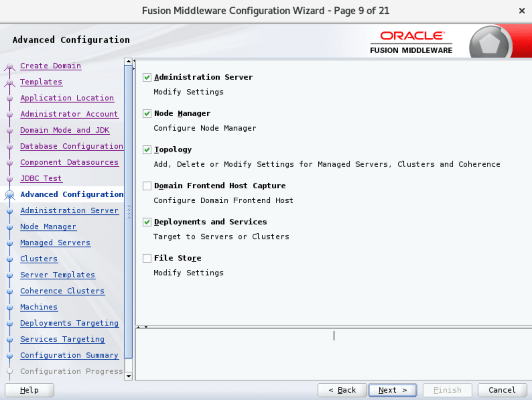Click the step list scroll up arrow
The height and width of the screenshot is (400, 532).
click(129, 61)
